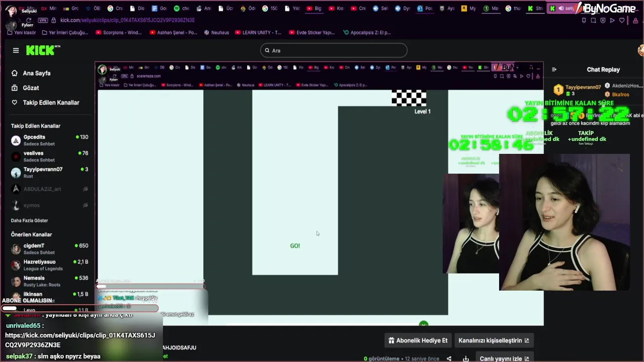The image size is (644, 362).
Task: Open Gözat browse page
Action: click(x=31, y=88)
